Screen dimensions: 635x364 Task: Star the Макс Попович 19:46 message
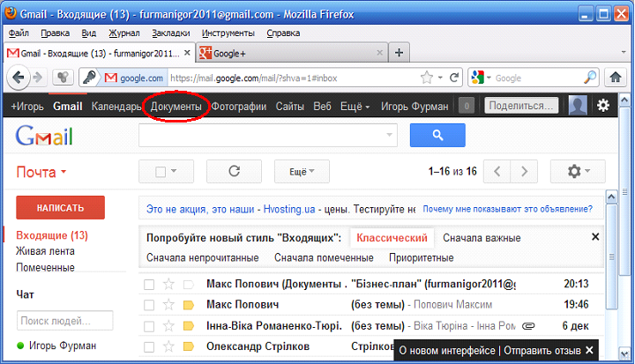pos(168,304)
